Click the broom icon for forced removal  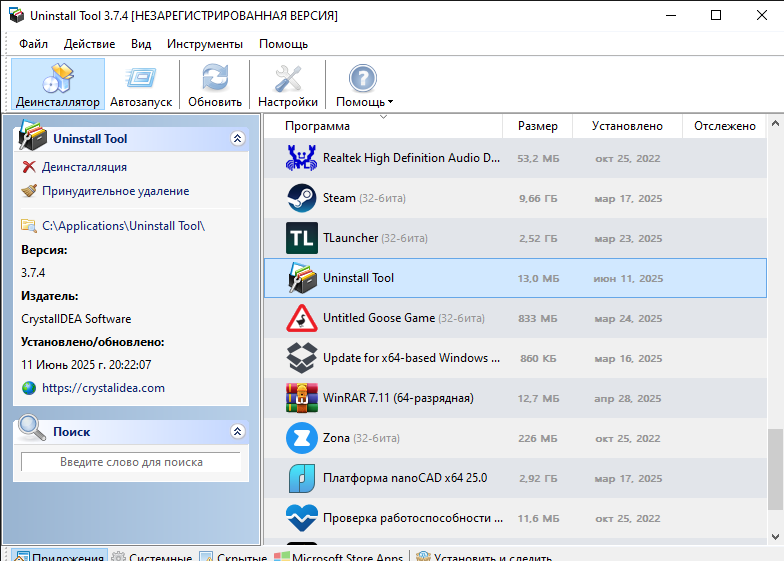29,191
